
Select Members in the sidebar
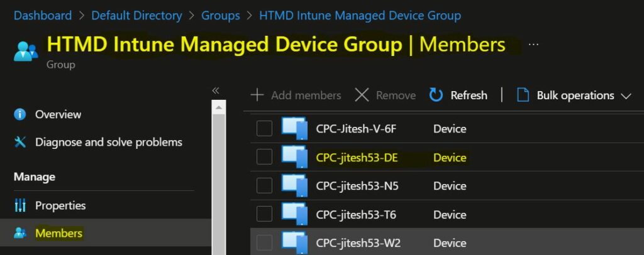[x=58, y=233]
